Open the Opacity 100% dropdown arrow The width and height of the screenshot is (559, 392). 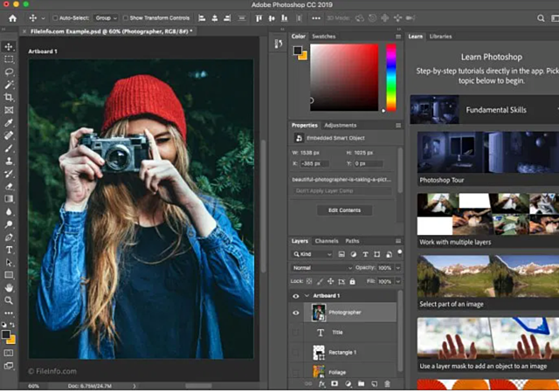pyautogui.click(x=398, y=268)
